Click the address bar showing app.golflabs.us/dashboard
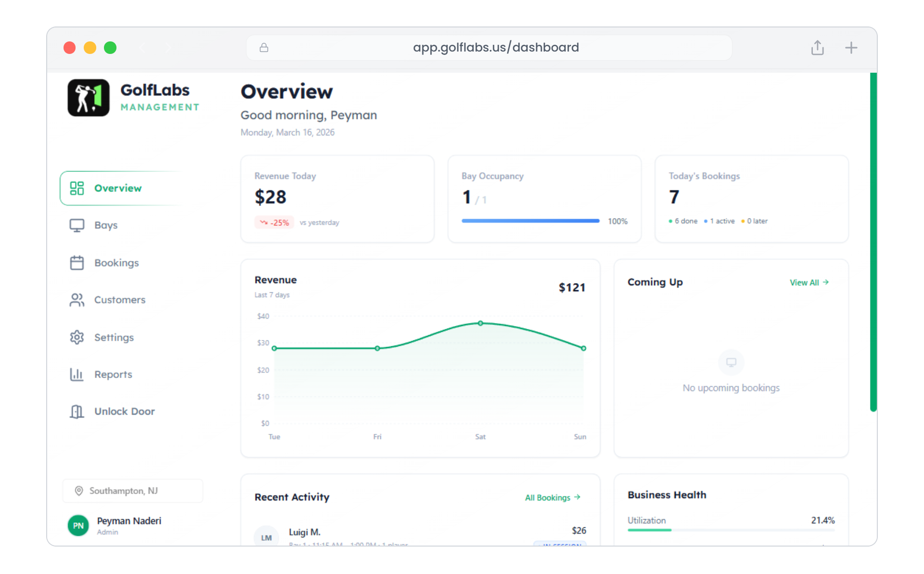 496,47
